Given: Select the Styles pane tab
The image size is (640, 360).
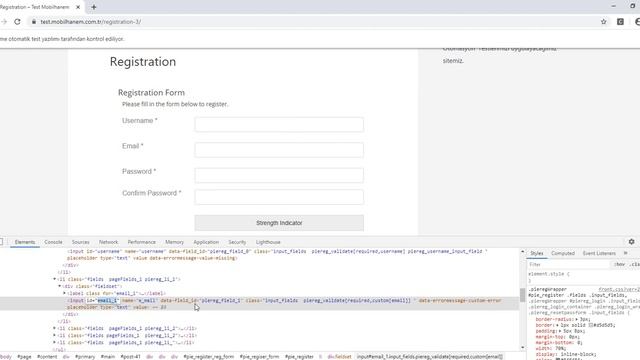Looking at the screenshot, I should (x=537, y=253).
